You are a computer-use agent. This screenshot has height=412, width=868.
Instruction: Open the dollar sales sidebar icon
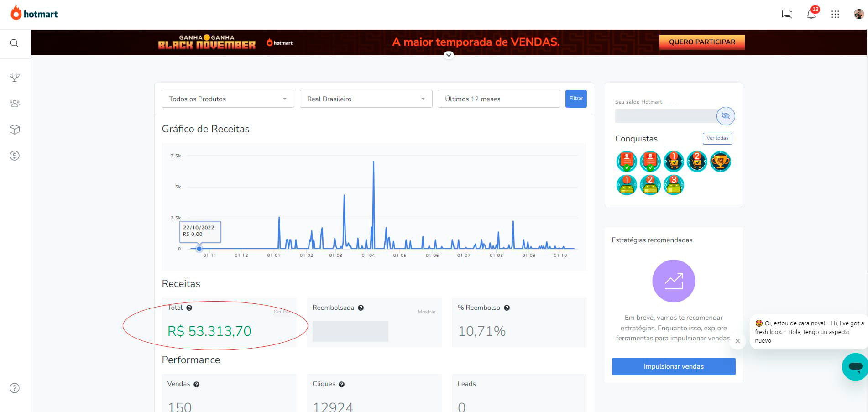pos(15,156)
